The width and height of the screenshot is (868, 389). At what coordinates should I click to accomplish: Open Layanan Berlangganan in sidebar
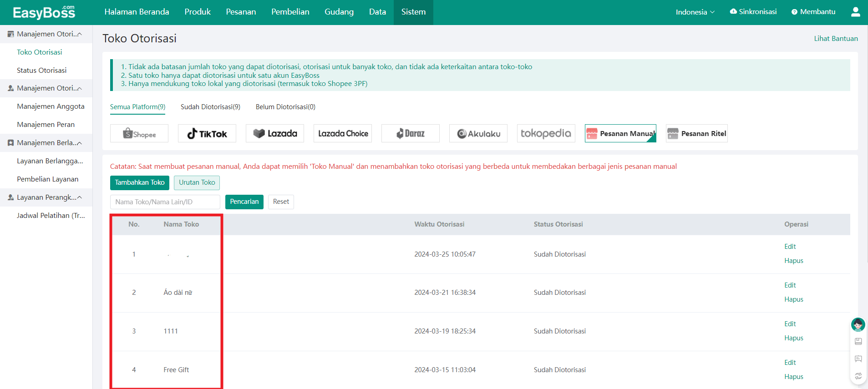pyautogui.click(x=50, y=161)
